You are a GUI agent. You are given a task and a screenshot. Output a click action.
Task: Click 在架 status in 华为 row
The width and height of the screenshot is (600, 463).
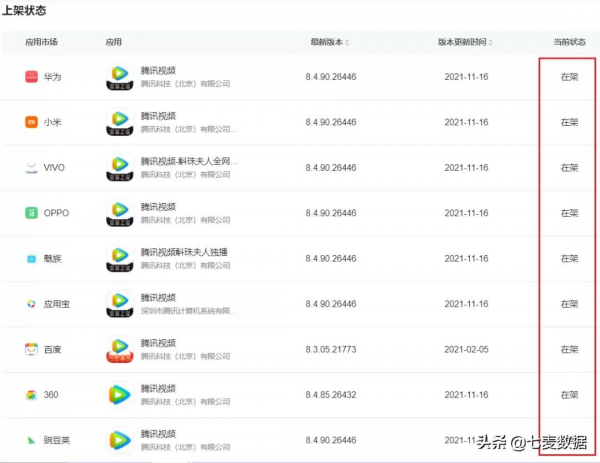click(569, 77)
